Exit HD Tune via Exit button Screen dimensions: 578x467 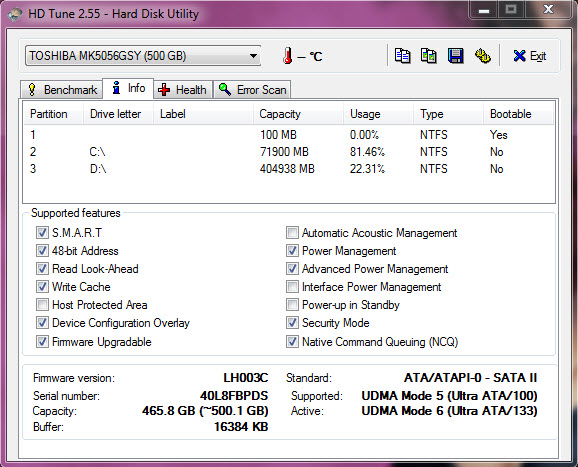[529, 56]
